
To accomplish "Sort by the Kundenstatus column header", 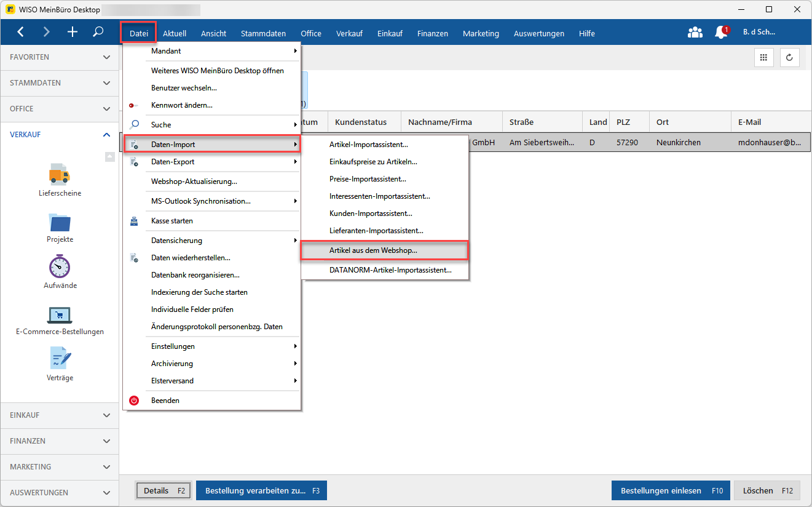I will (365, 122).
